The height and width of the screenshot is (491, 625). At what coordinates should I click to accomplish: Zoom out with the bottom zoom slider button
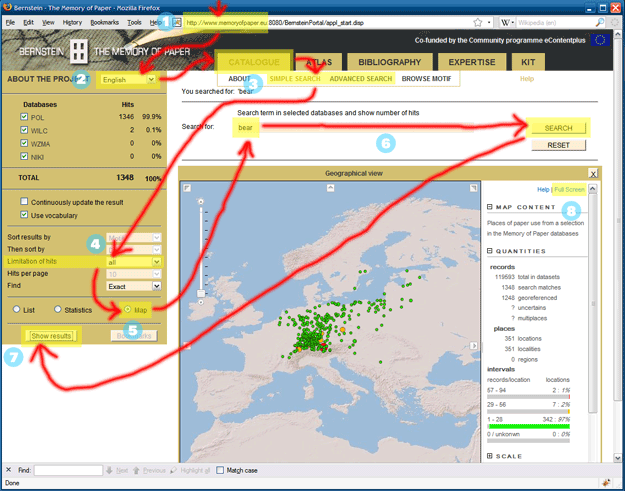click(201, 302)
